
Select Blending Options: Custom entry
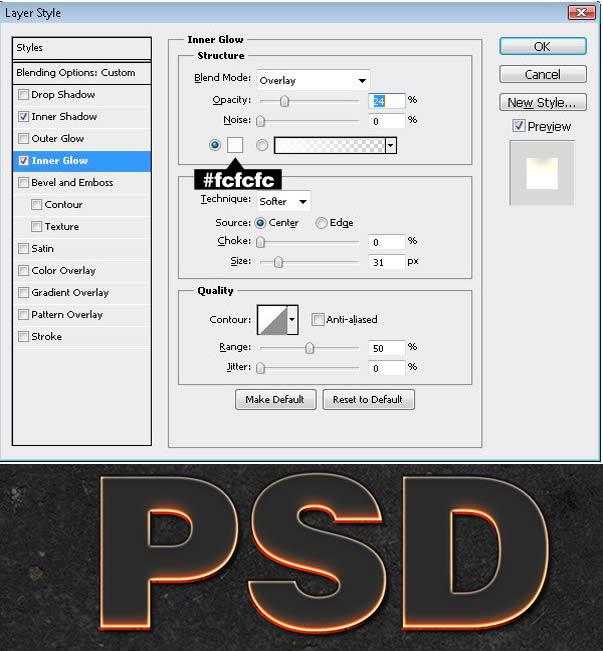coord(82,73)
